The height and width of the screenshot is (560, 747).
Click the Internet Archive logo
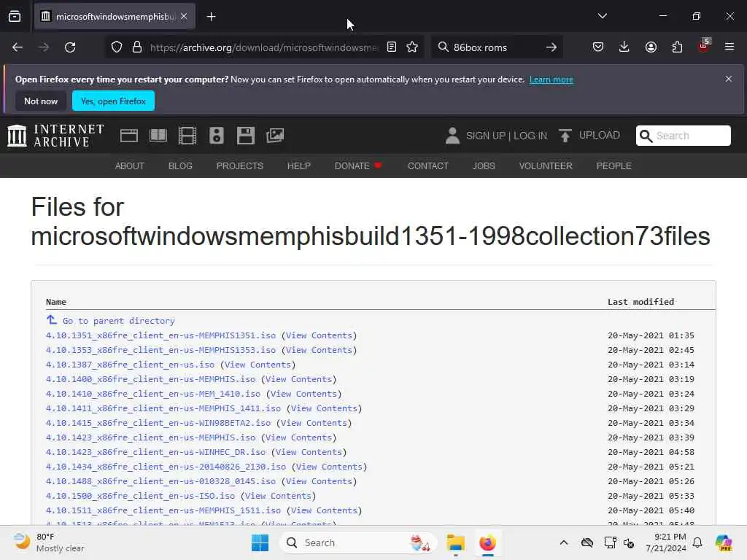55,136
